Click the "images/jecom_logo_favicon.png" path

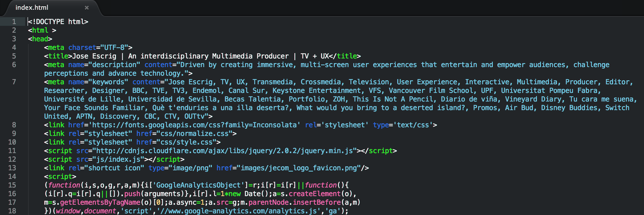pos(299,168)
